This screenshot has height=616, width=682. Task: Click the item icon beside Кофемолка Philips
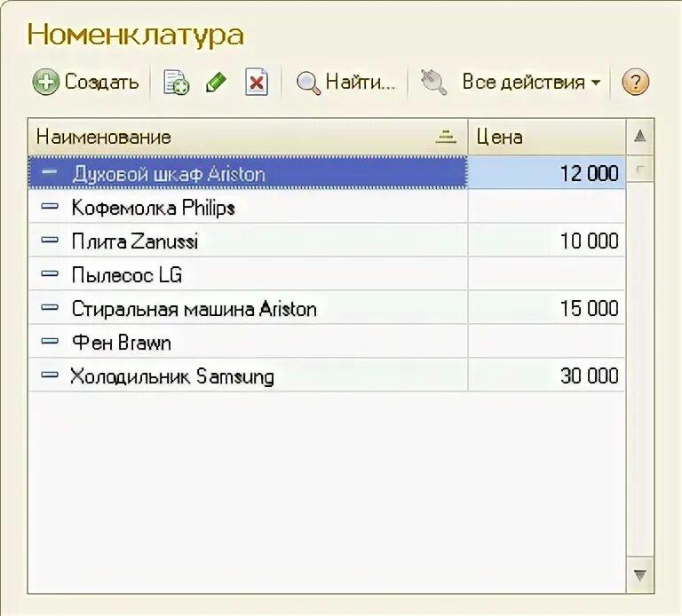(x=50, y=207)
